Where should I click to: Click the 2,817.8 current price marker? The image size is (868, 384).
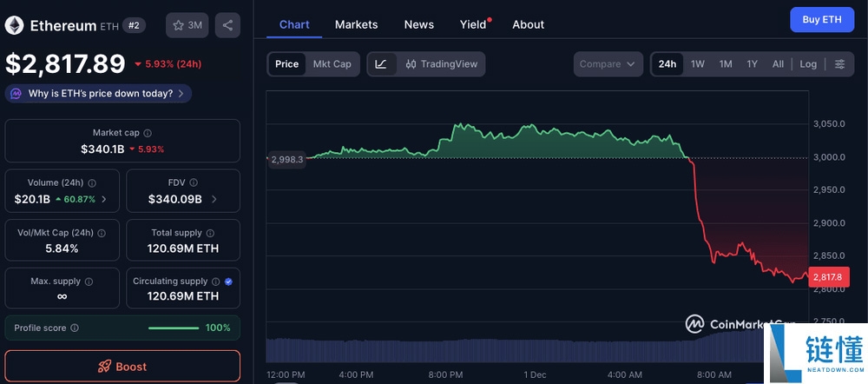pyautogui.click(x=828, y=277)
